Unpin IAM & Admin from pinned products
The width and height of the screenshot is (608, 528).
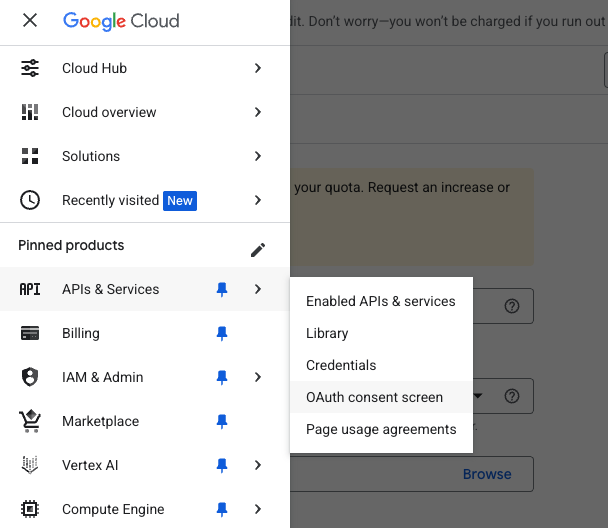[222, 377]
